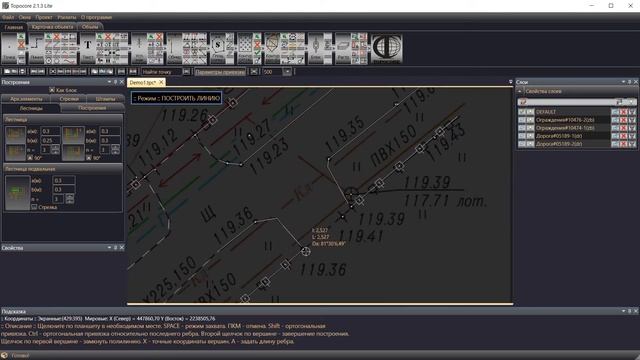Pin the Построения panel
This screenshot has height=360, width=640.
[x=116, y=82]
